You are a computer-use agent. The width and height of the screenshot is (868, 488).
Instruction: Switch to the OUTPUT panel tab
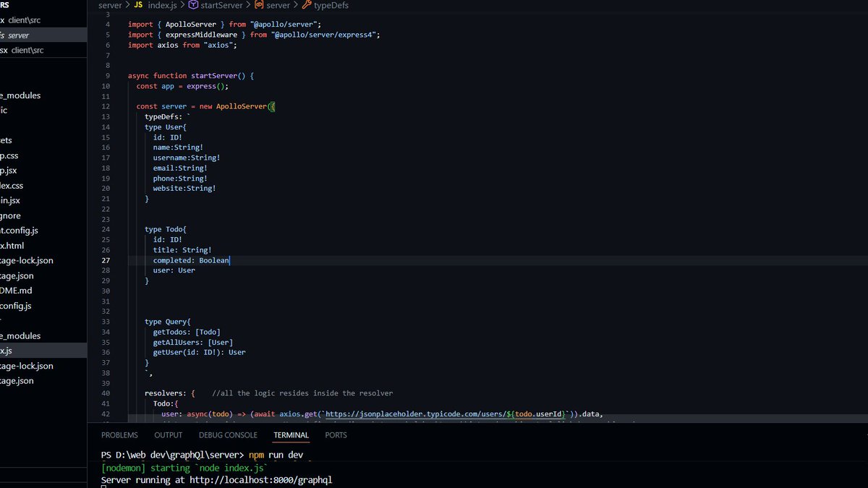point(169,435)
